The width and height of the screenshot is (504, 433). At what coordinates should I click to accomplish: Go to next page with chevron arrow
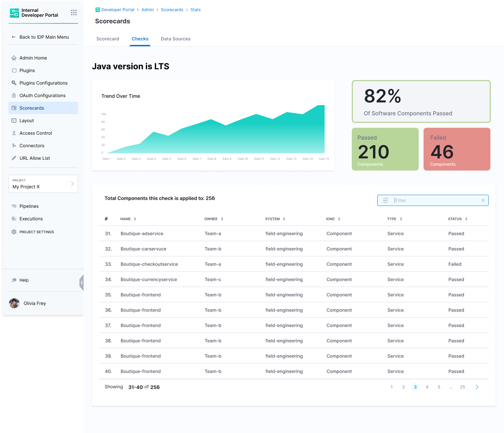(x=477, y=387)
